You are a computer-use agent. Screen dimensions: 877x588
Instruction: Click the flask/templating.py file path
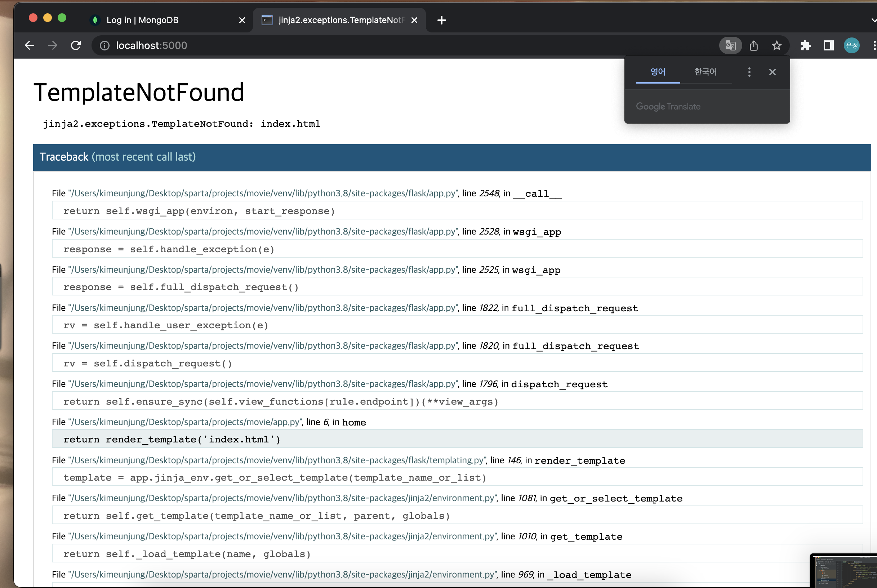coord(277,460)
